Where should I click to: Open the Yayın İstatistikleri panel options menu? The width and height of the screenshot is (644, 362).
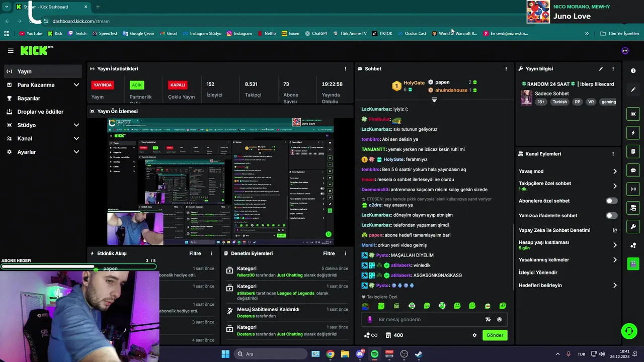tap(345, 69)
